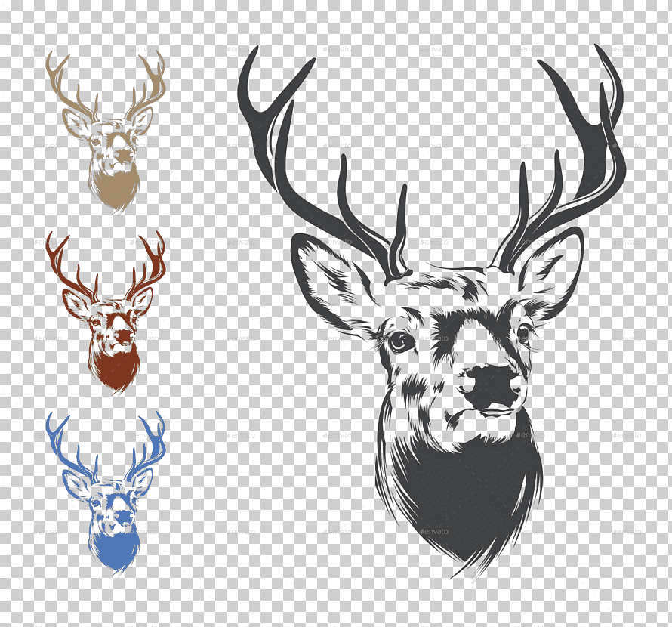Click the dark neck fur of the large deer

[468, 499]
